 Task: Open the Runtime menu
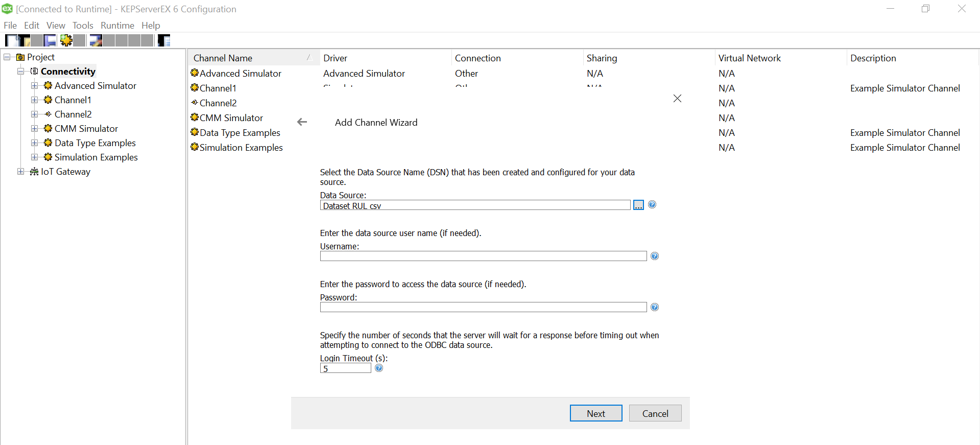pos(117,26)
